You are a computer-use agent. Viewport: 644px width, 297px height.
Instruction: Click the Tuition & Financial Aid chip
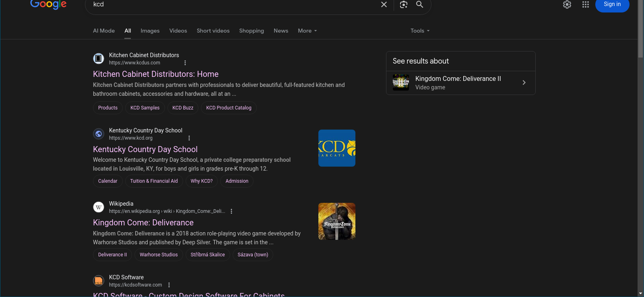pos(154,181)
